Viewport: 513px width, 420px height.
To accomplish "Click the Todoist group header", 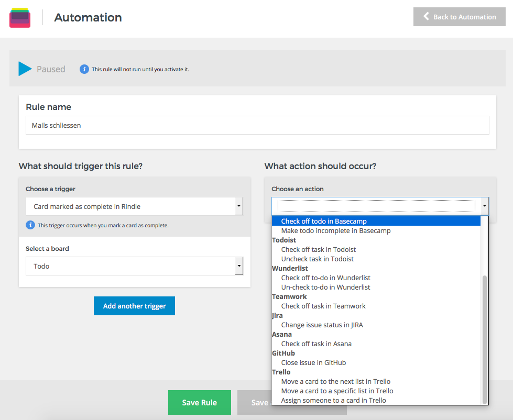I will (284, 240).
